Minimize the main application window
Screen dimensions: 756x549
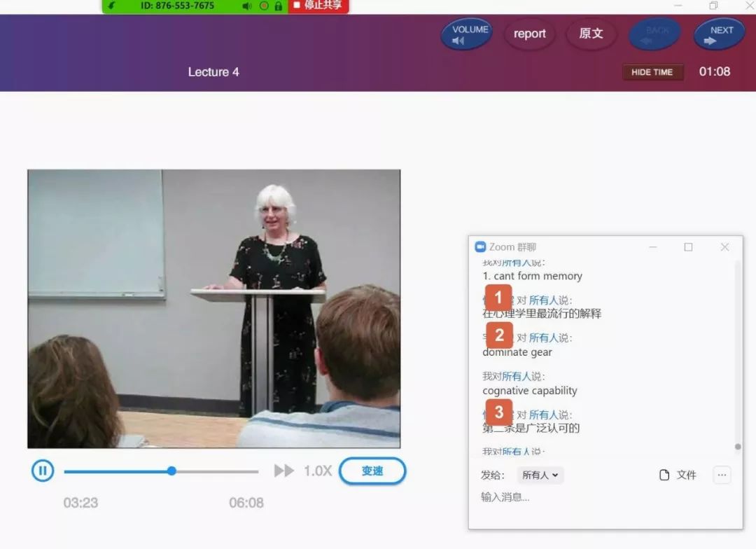678,6
